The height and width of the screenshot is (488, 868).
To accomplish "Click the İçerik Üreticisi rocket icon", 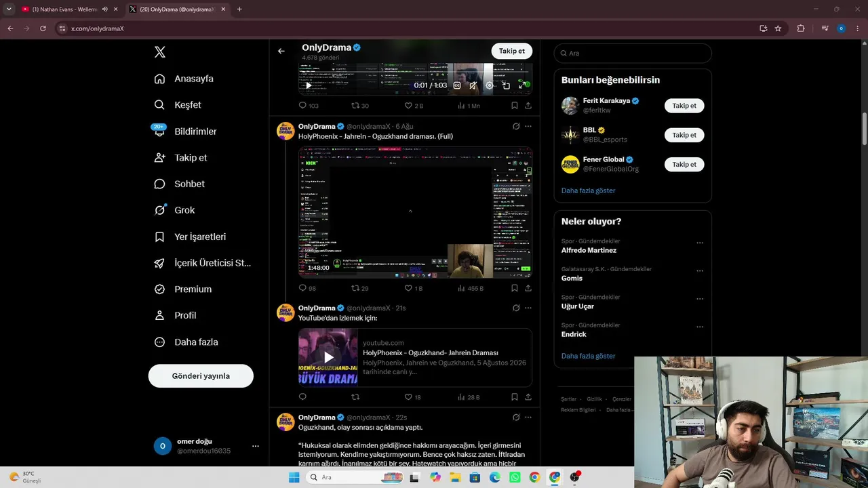I will (160, 263).
